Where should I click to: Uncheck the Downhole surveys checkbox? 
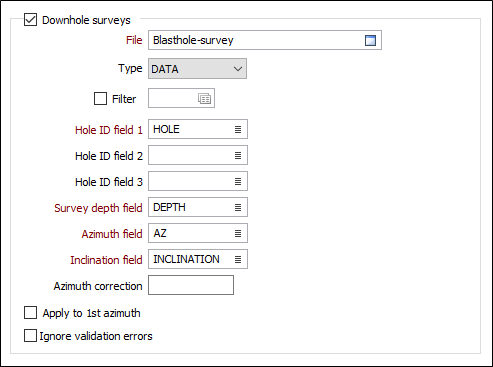tap(30, 20)
